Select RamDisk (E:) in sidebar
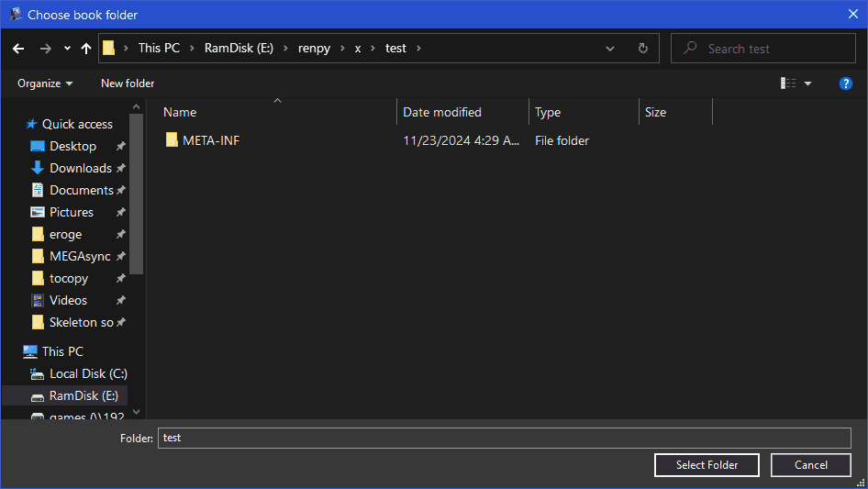 point(83,395)
